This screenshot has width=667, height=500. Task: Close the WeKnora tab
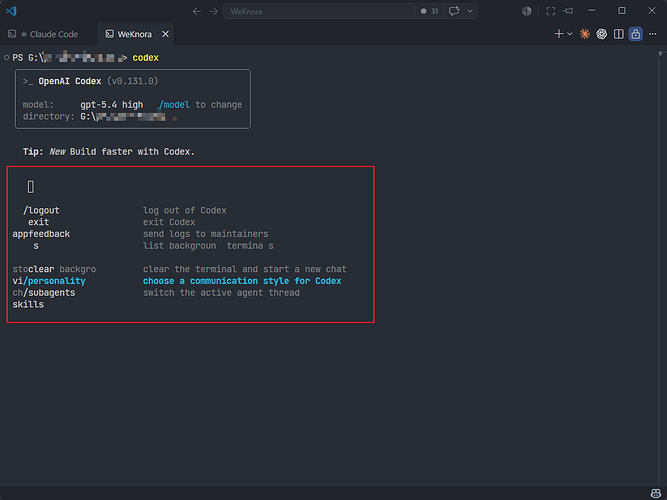[x=165, y=34]
